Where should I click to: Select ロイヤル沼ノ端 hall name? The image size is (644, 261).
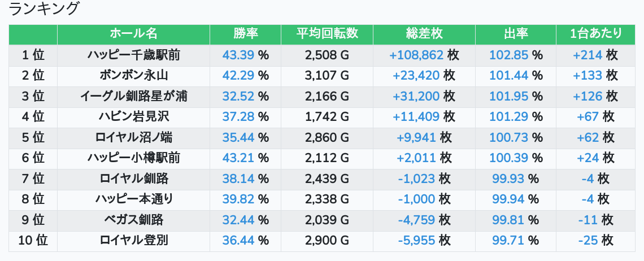(133, 137)
